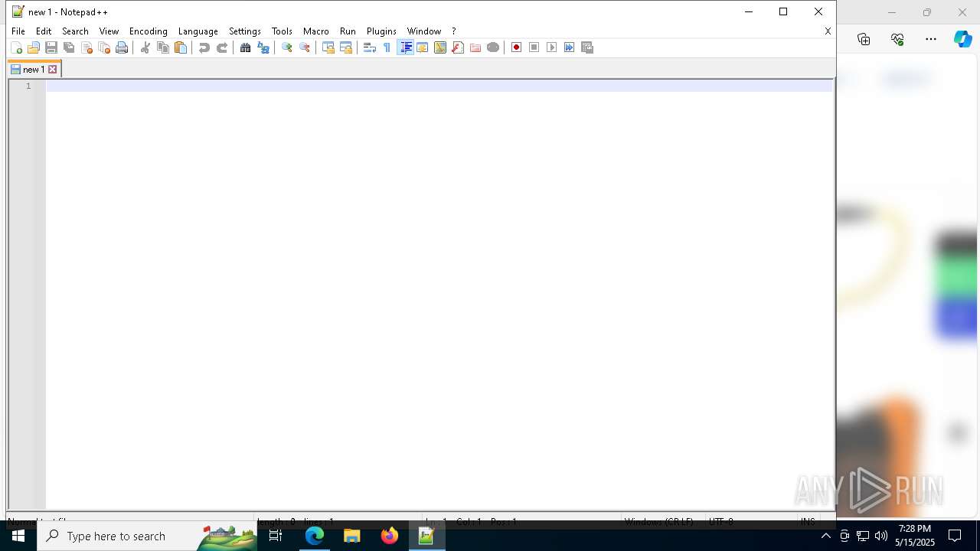The image size is (980, 551).
Task: Click the volume speaker tray icon
Action: [x=881, y=536]
